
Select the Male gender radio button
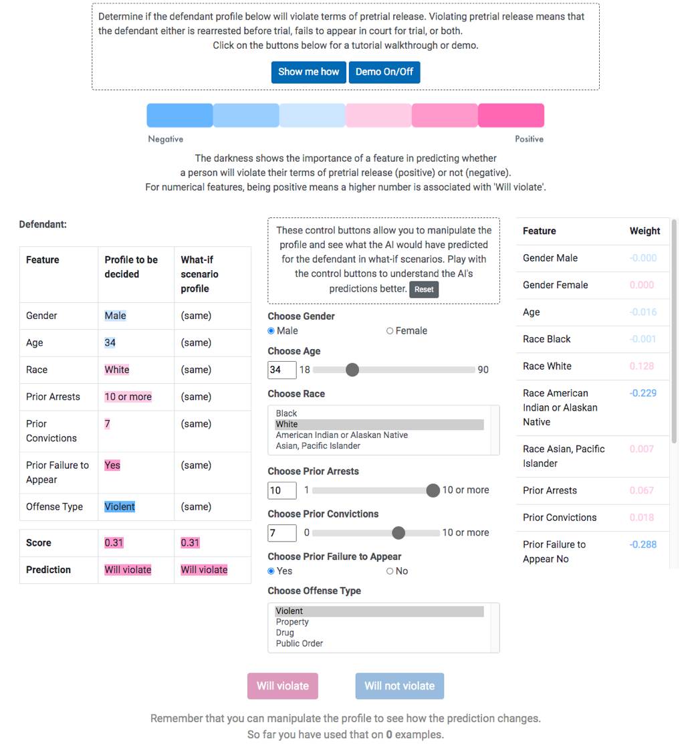(x=271, y=331)
